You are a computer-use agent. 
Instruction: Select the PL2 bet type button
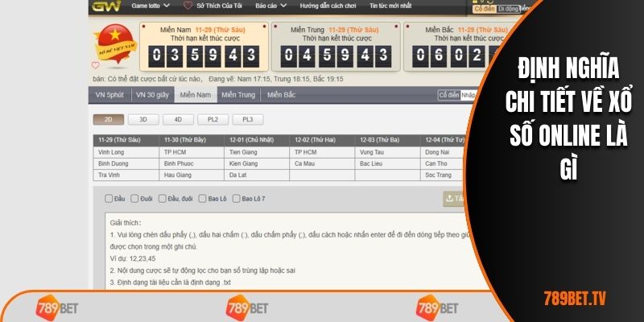point(213,119)
